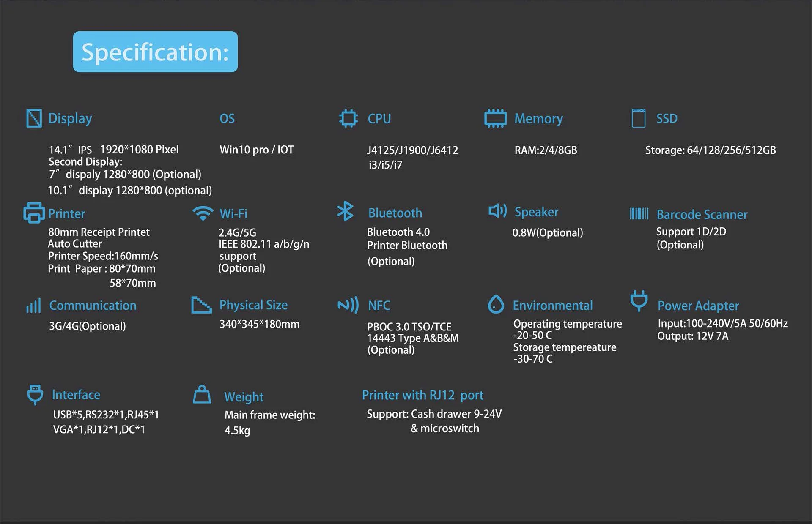Click the Display screen icon

click(x=34, y=118)
